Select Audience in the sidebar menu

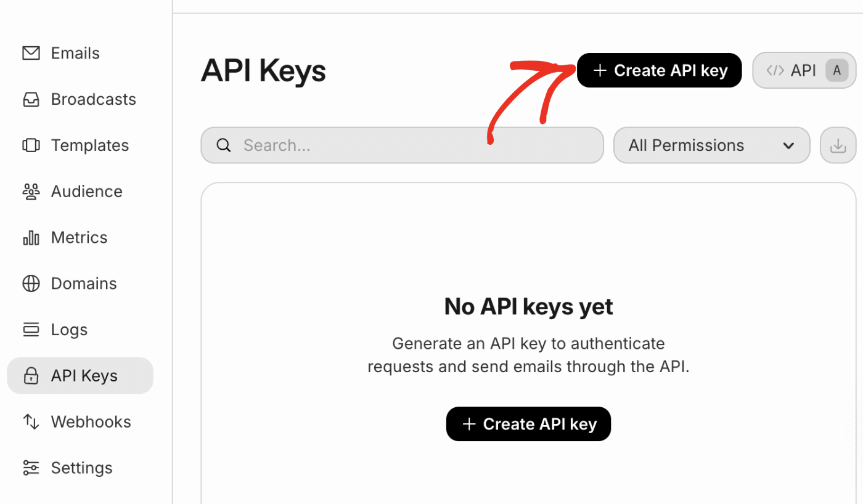[x=86, y=191]
